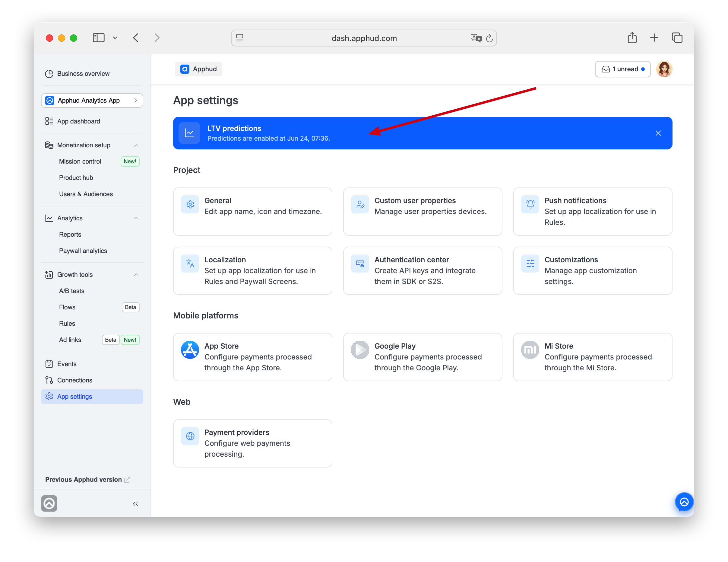Collapse the Analytics section
Image resolution: width=728 pixels, height=562 pixels.
[x=136, y=218]
